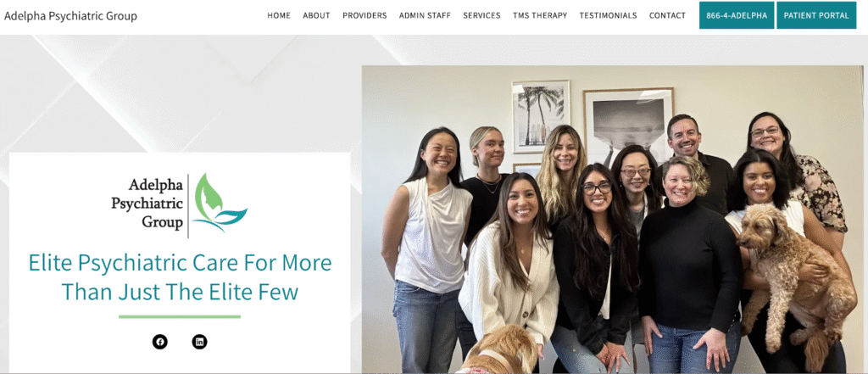Open the ADMIN STAFF page
Viewport: 868px width, 374px height.
point(426,15)
